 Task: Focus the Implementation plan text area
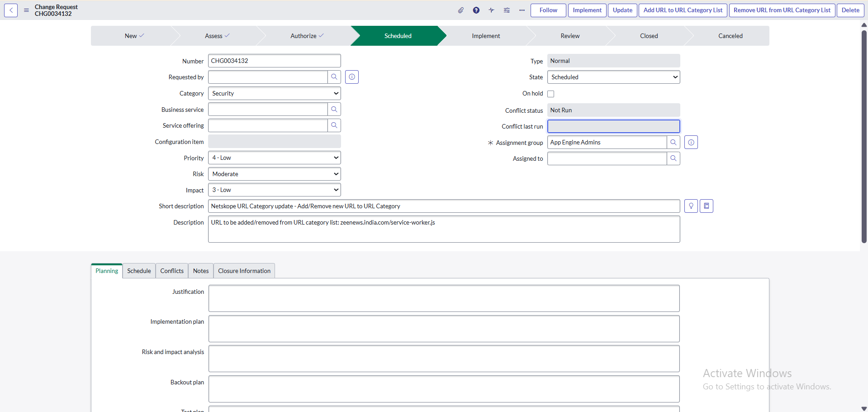coord(444,329)
